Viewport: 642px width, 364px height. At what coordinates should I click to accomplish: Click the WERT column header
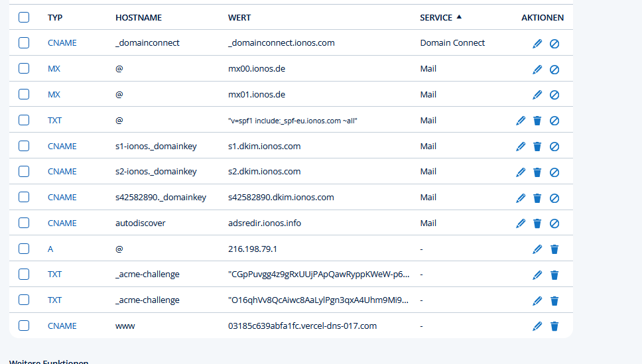(x=239, y=18)
